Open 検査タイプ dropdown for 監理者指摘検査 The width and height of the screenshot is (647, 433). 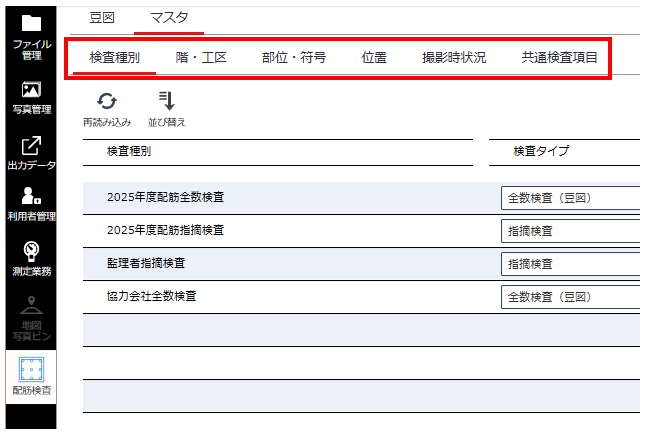(571, 264)
